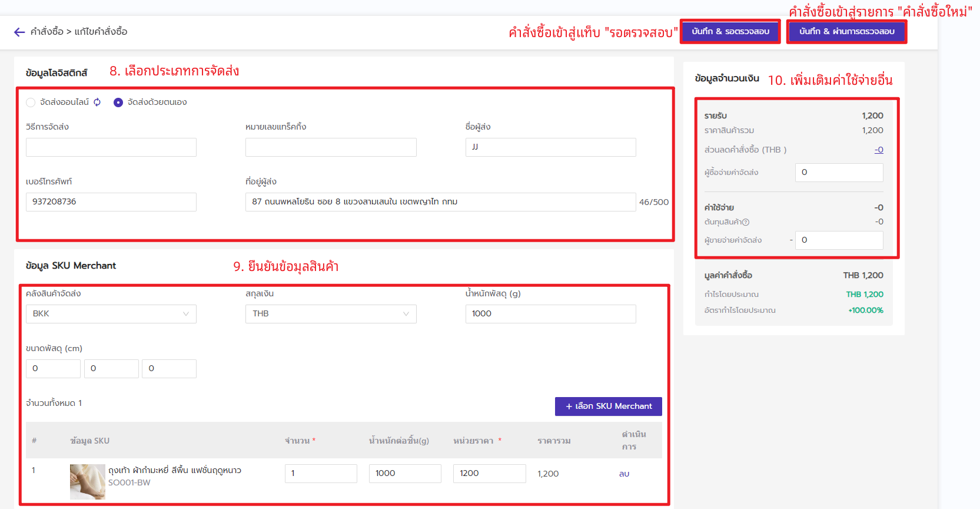Click the อัตรากำไรโดยประมาณ value +100.00%
This screenshot has width=980, height=509.
tap(866, 310)
